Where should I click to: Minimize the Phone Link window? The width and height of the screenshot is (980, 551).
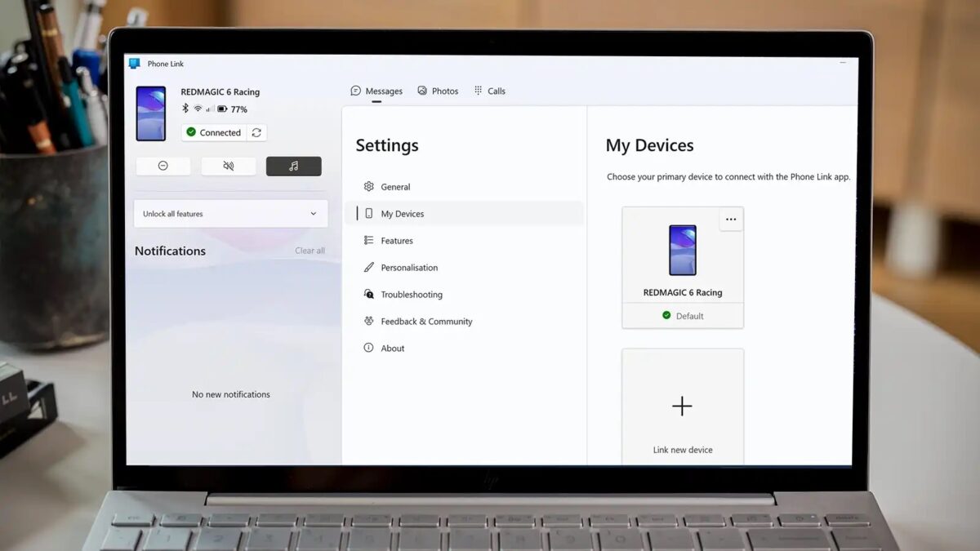(x=844, y=62)
